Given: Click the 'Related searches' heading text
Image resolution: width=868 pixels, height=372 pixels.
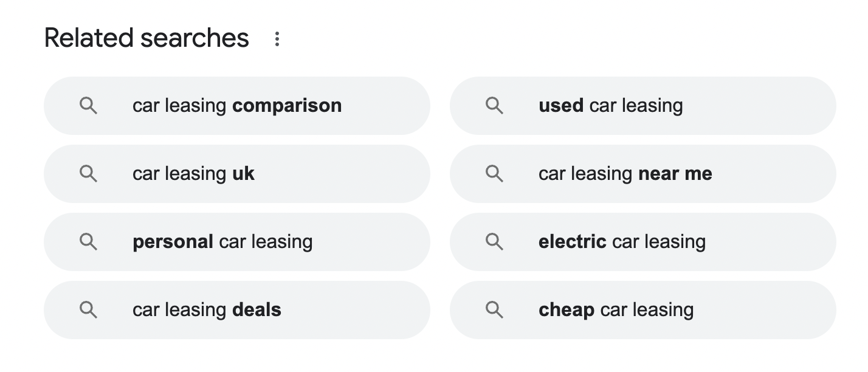Looking at the screenshot, I should click(x=146, y=38).
